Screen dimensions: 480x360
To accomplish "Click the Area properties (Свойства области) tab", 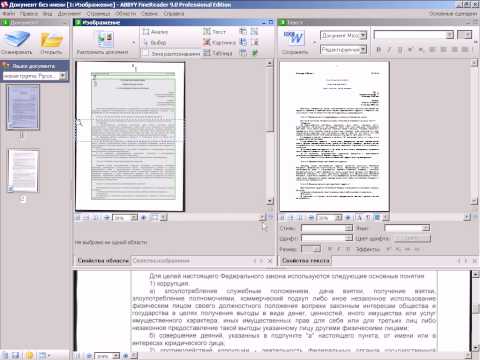I will (x=103, y=261).
